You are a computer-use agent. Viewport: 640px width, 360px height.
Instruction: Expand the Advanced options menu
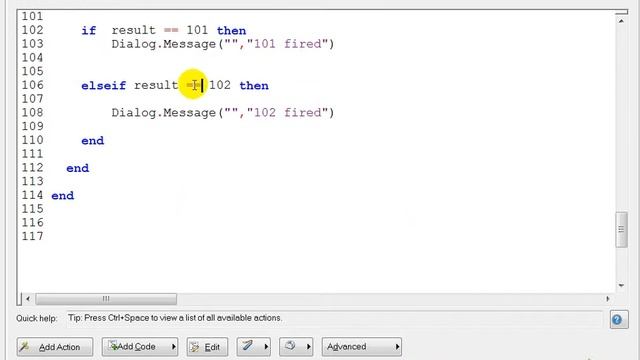coord(362,347)
